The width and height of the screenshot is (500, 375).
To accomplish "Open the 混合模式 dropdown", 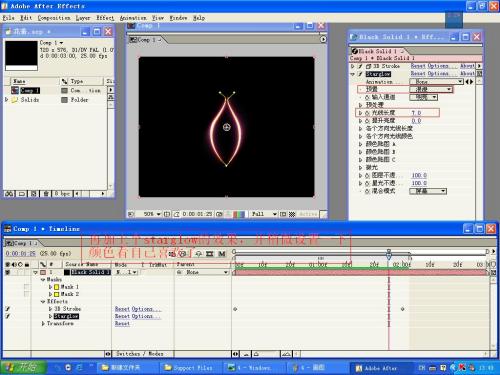I will [x=428, y=191].
